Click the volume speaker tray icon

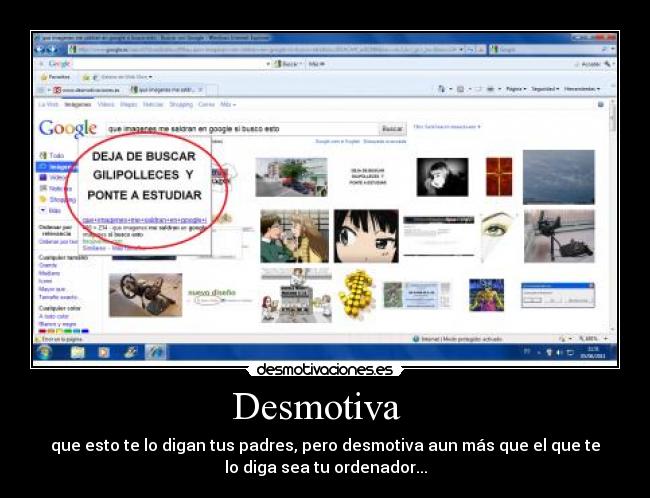(x=559, y=352)
